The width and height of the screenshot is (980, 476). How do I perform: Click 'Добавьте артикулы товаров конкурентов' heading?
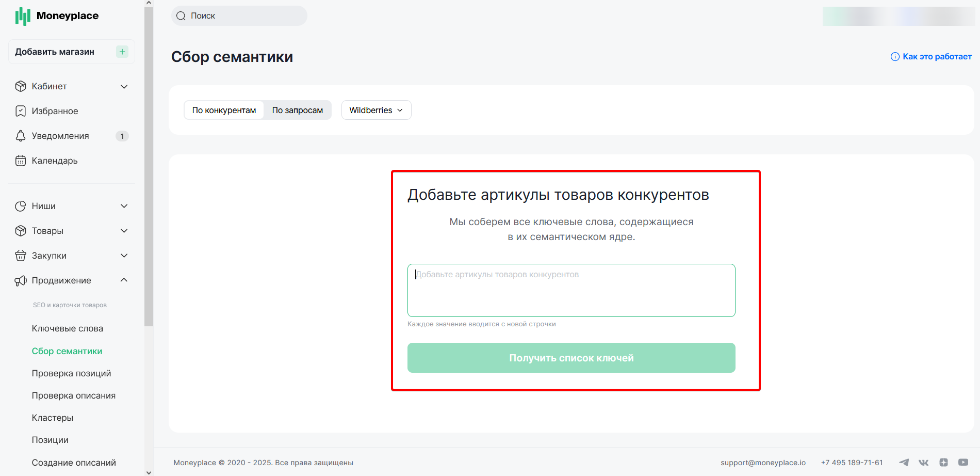[558, 195]
